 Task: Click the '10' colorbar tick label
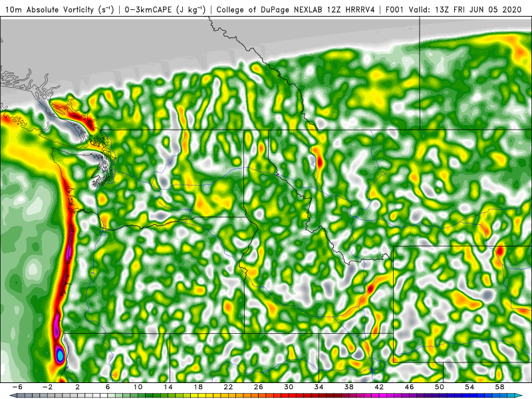click(138, 387)
